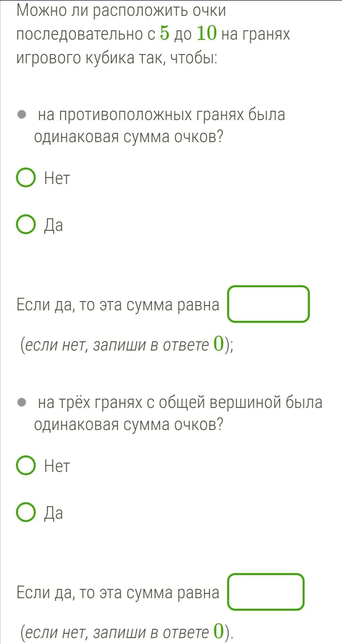Screen dimensions: 342x644
Task: Select the 'Да' radio circle for three faces question
Action: coord(26,512)
